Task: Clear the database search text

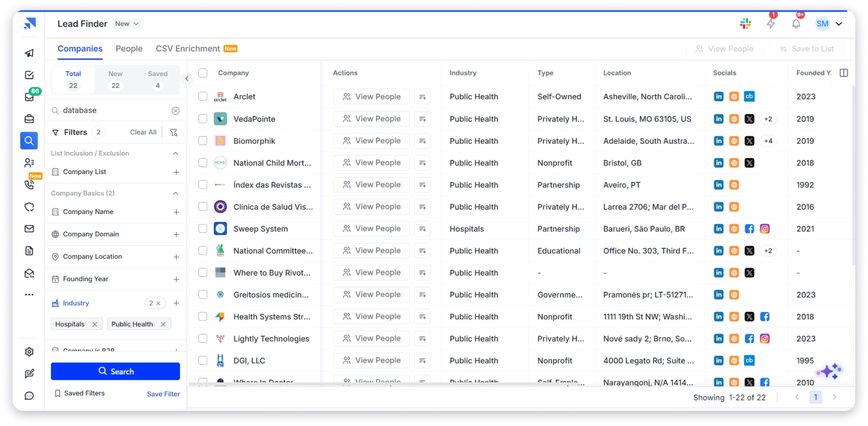Action: [x=175, y=111]
